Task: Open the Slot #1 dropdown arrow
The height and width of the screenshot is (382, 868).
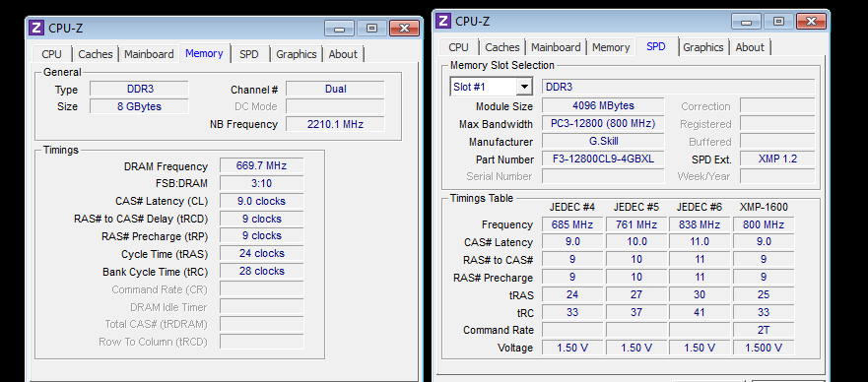Action: (524, 87)
